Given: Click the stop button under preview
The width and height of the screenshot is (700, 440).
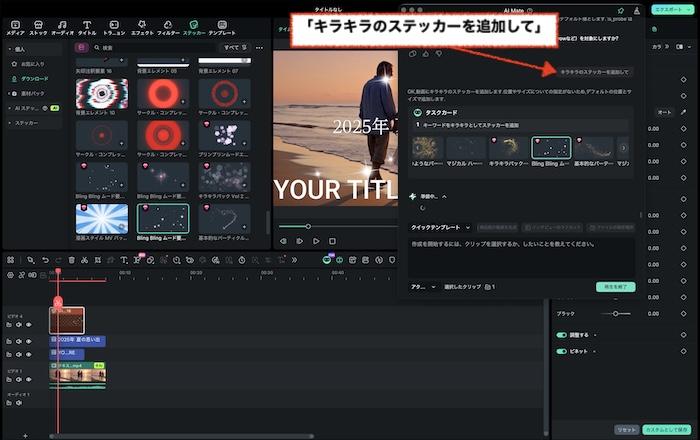Looking at the screenshot, I should click(x=332, y=241).
